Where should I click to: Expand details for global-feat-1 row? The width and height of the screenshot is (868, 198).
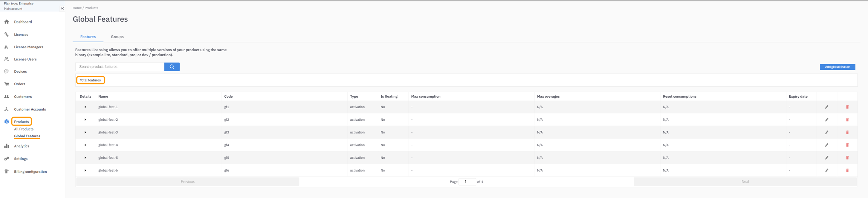[86, 107]
